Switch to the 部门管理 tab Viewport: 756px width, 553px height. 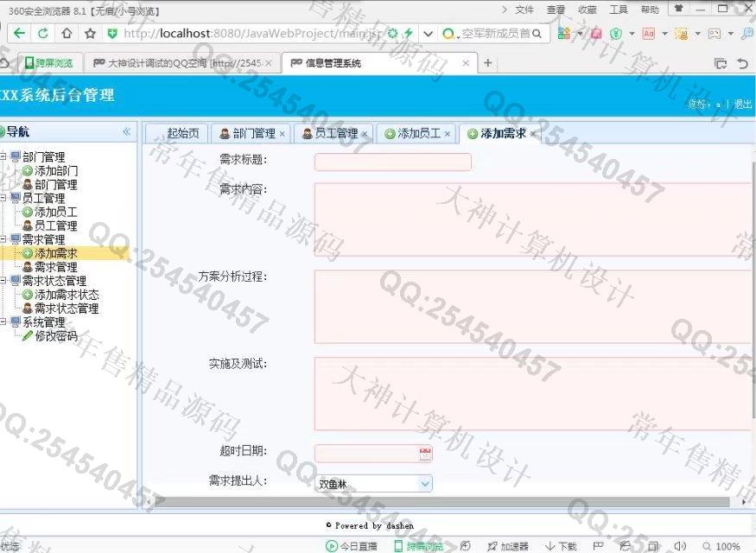[x=251, y=134]
